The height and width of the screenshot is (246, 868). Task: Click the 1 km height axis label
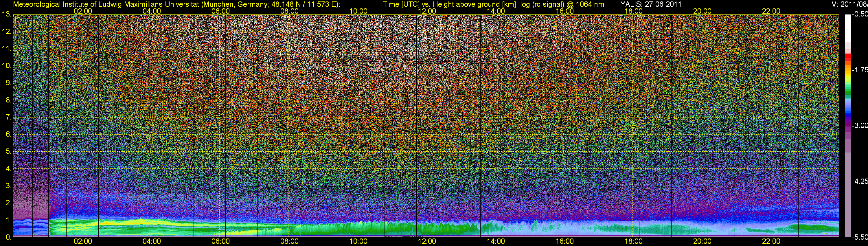[8, 220]
